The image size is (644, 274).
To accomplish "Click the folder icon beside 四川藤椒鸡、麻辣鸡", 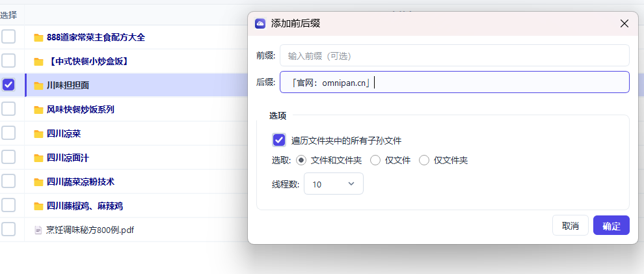I will pyautogui.click(x=38, y=206).
